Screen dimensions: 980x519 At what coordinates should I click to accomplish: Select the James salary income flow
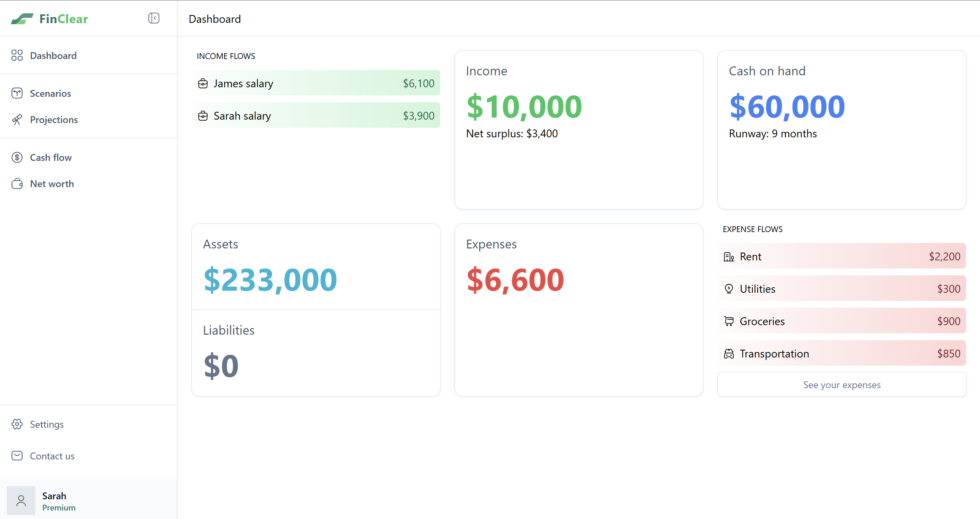tap(317, 83)
